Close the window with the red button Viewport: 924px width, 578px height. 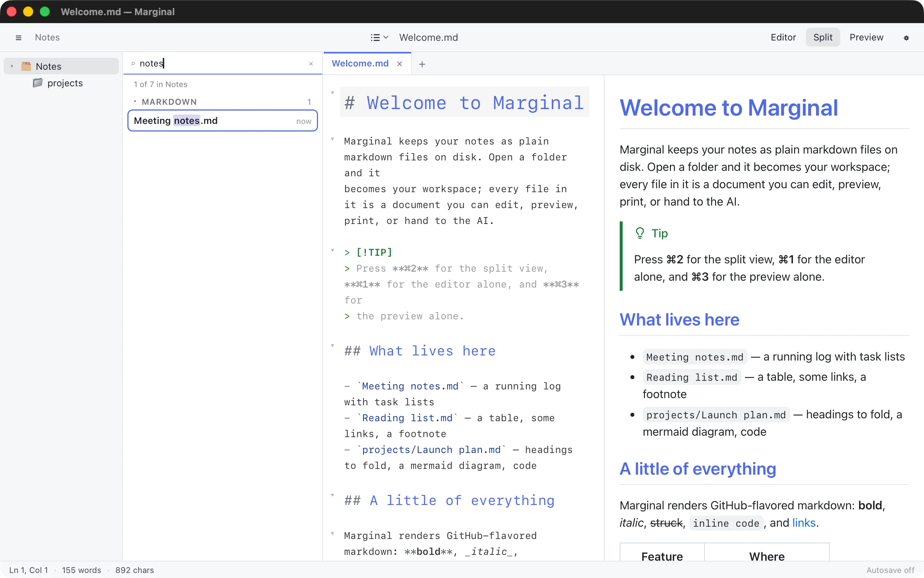tap(12, 12)
